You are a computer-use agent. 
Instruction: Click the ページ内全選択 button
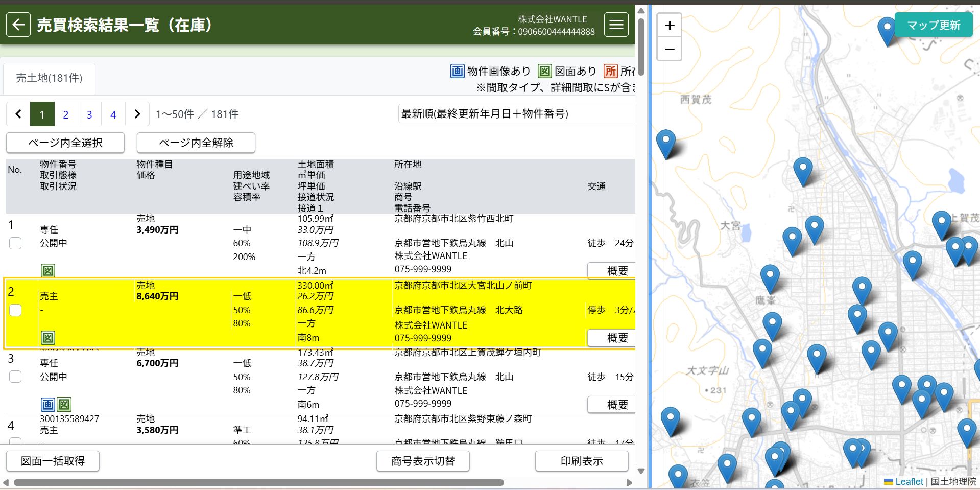(65, 143)
